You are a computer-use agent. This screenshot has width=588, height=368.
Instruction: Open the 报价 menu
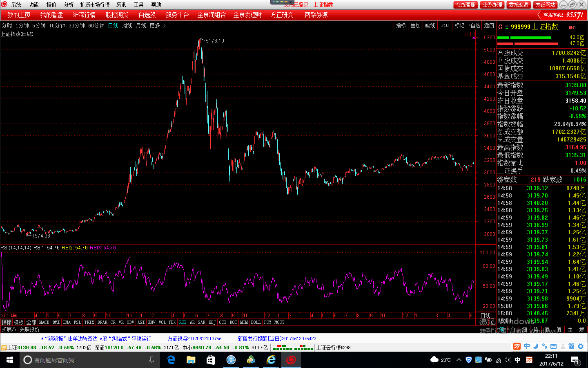point(51,4)
